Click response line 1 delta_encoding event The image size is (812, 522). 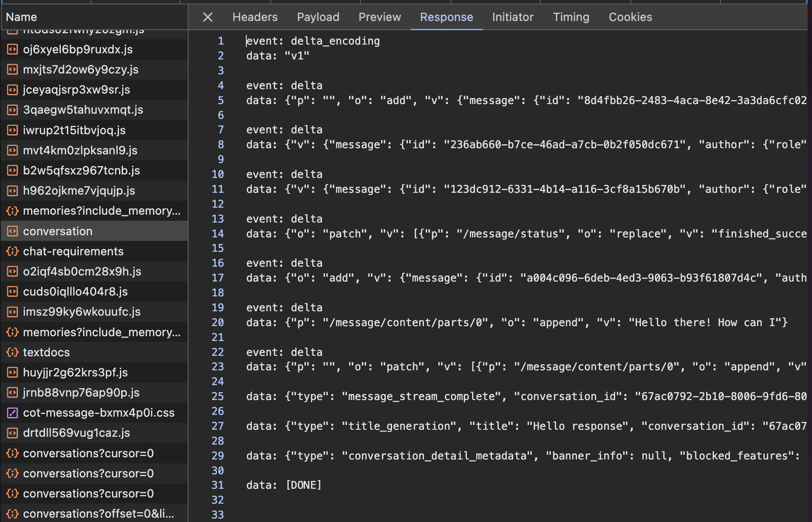313,41
